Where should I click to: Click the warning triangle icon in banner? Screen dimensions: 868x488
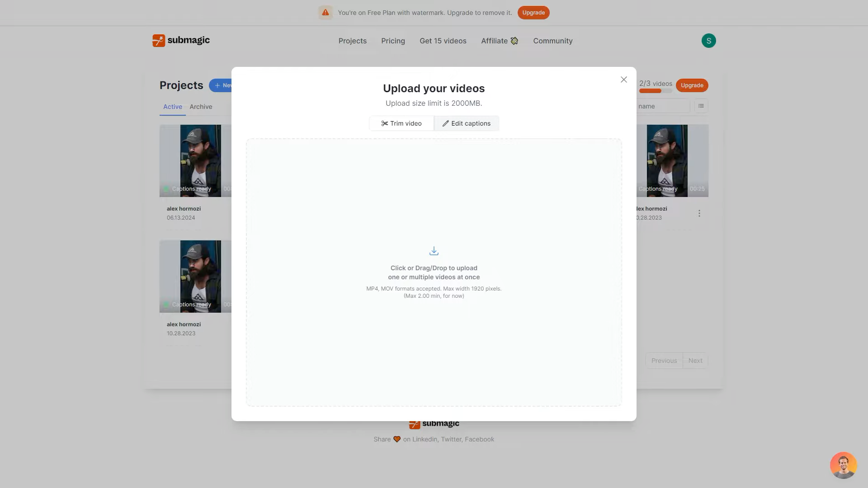[325, 13]
